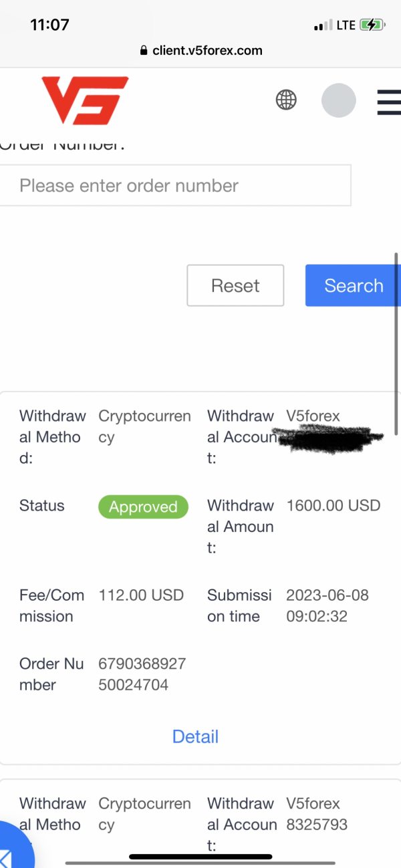The height and width of the screenshot is (868, 401).
Task: Tap the client.v5forex.com address bar
Action: [x=200, y=51]
